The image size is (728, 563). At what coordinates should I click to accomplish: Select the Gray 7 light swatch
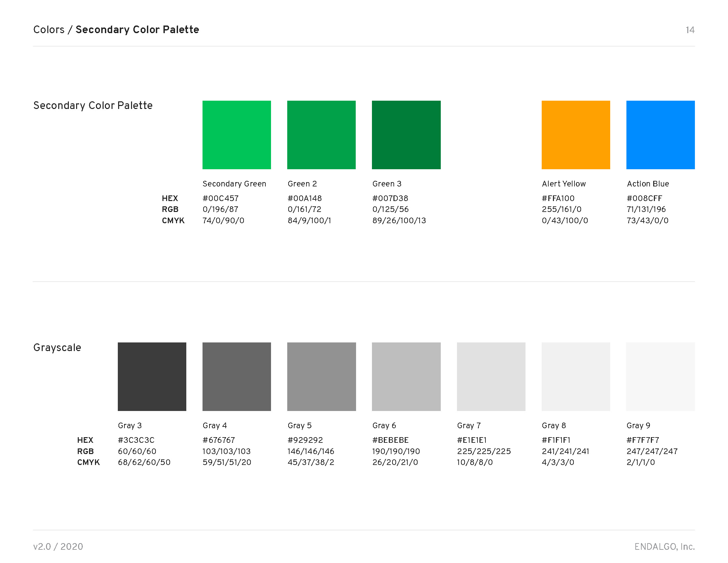tap(491, 376)
